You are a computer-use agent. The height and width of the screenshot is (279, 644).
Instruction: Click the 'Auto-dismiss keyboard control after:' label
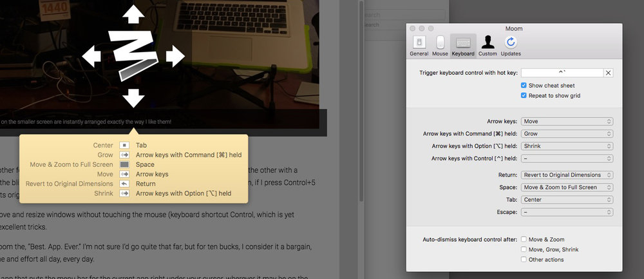tap(470, 239)
